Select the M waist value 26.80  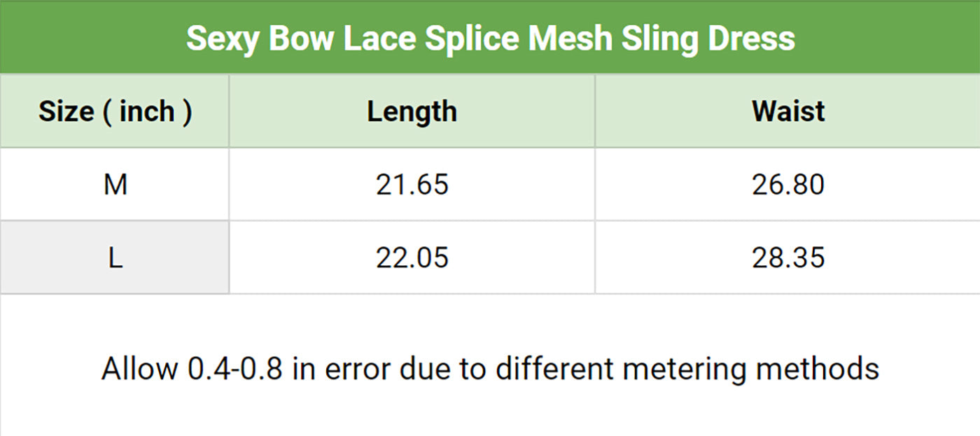pyautogui.click(x=788, y=185)
